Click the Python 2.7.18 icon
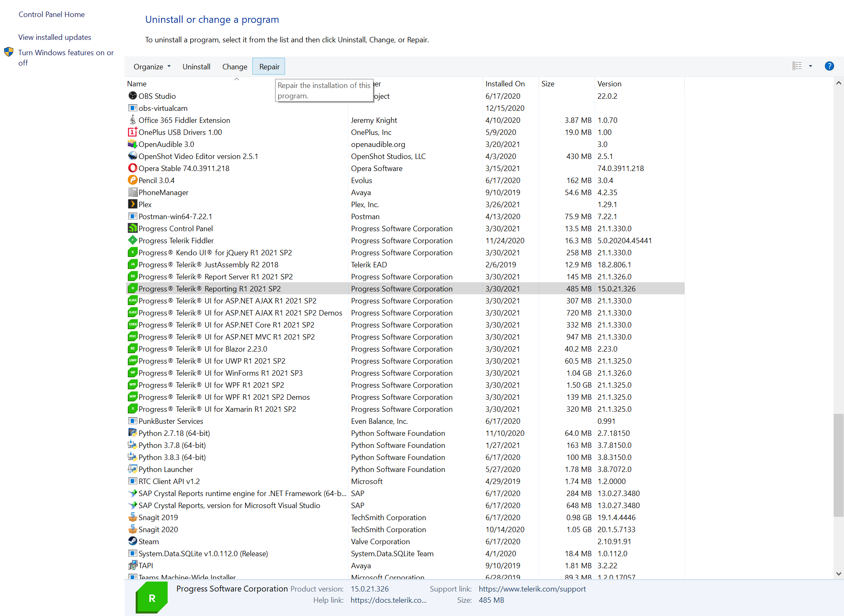Image resolution: width=844 pixels, height=616 pixels. (132, 433)
